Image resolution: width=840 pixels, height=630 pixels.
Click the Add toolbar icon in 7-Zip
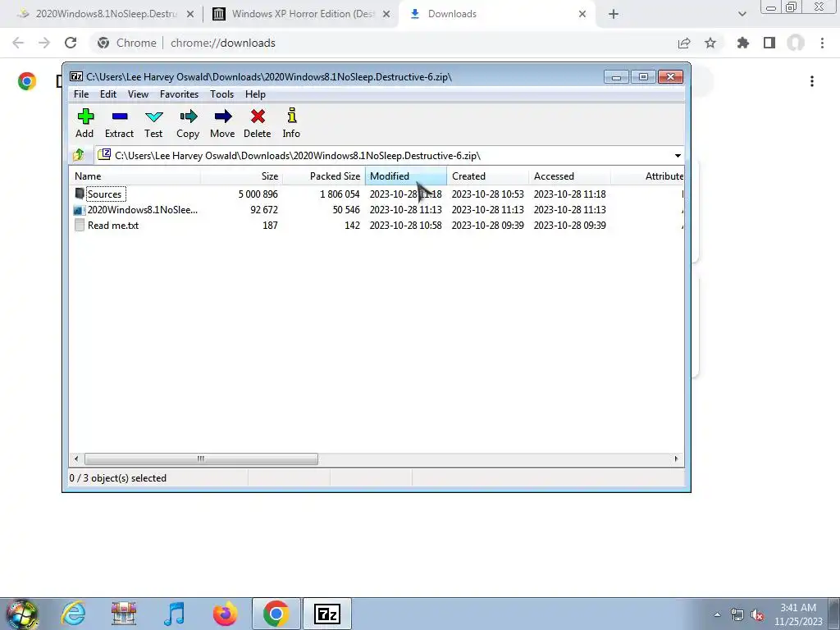pos(85,116)
